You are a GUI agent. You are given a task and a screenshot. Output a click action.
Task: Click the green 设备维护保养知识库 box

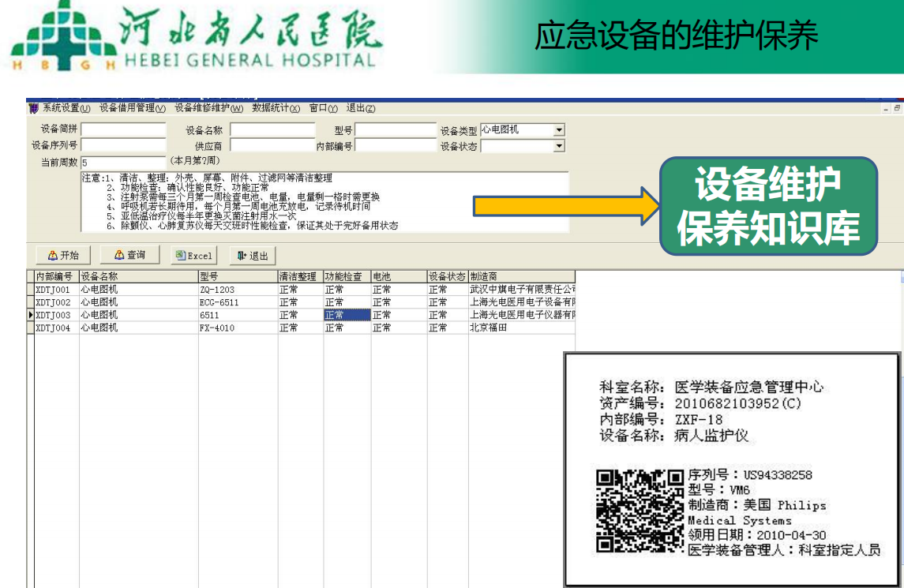pos(768,206)
